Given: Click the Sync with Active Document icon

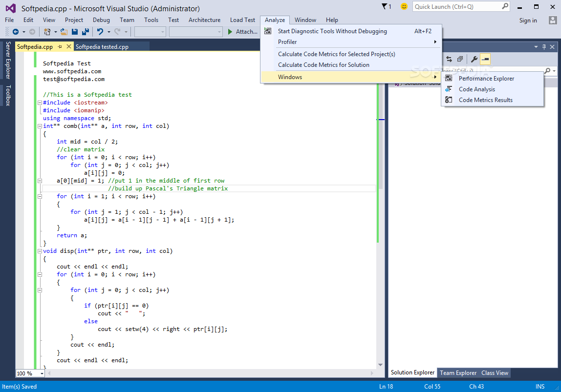Looking at the screenshot, I should point(449,59).
